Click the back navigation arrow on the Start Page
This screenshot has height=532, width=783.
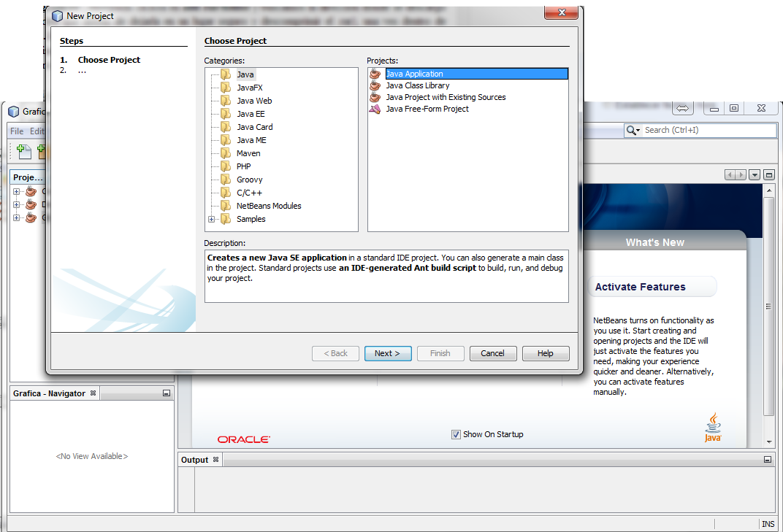(730, 174)
